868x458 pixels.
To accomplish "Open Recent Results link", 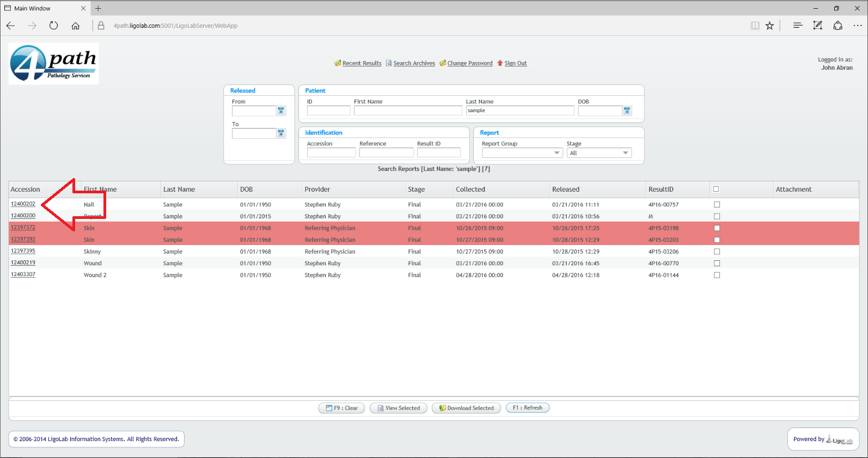I will 362,63.
